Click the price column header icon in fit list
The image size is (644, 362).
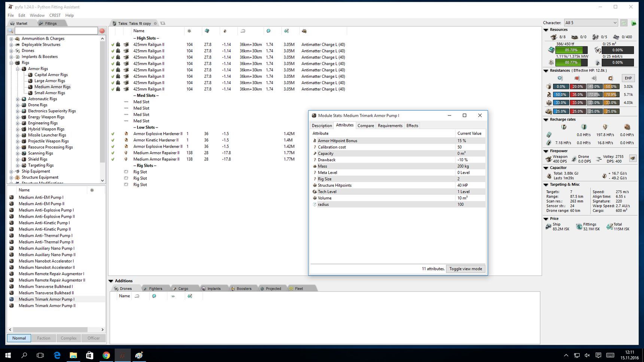click(286, 31)
